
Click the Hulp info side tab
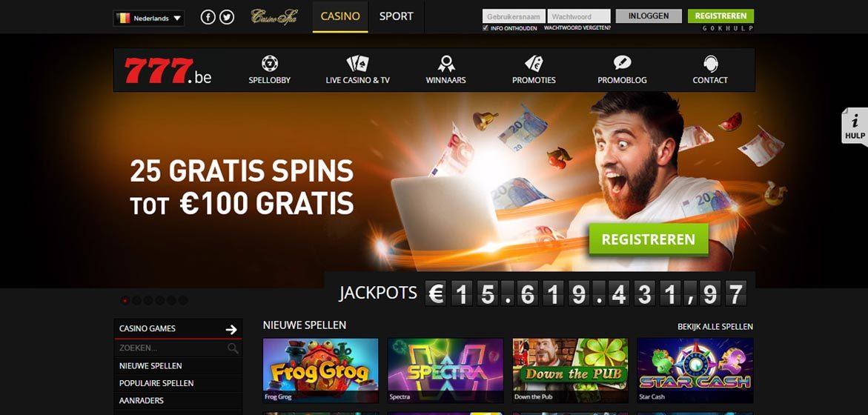coord(855,127)
